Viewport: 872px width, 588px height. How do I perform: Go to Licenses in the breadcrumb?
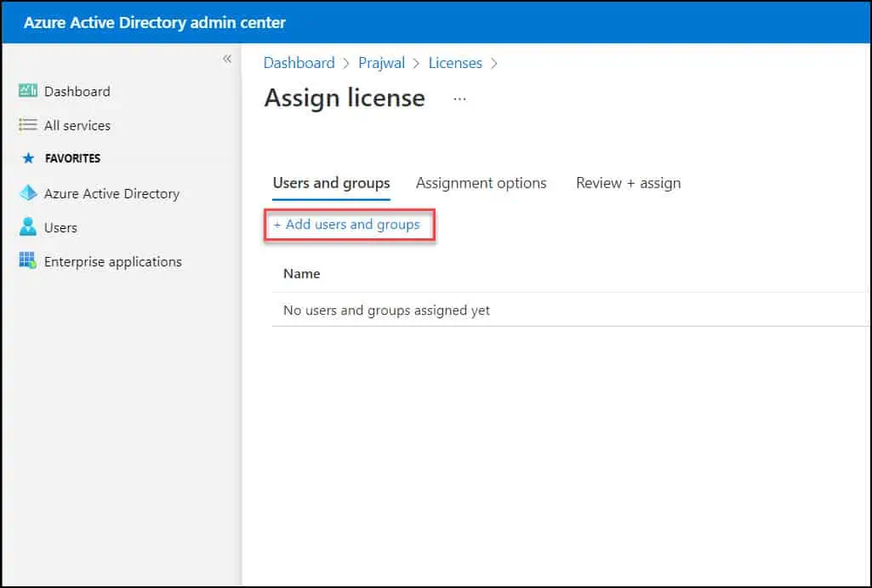(x=455, y=63)
